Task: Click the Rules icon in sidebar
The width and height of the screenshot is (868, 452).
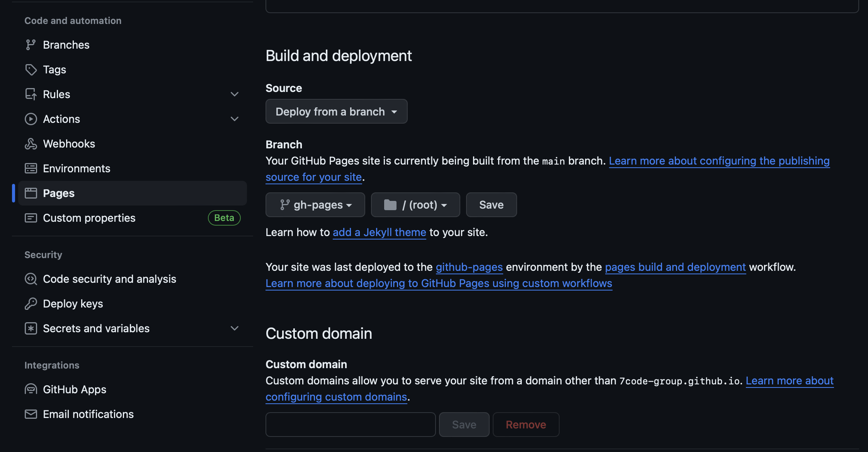Action: [31, 94]
